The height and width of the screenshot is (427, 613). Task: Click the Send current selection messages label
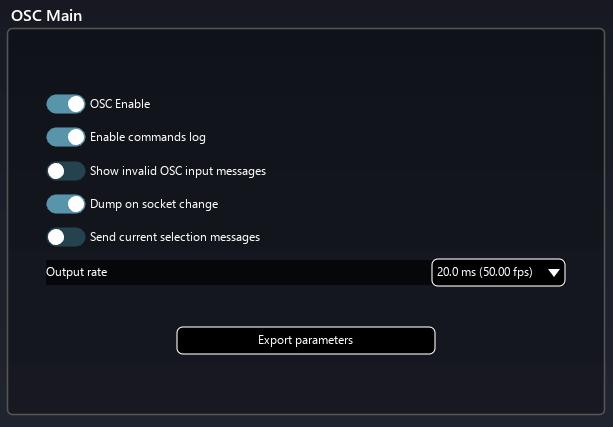(175, 238)
